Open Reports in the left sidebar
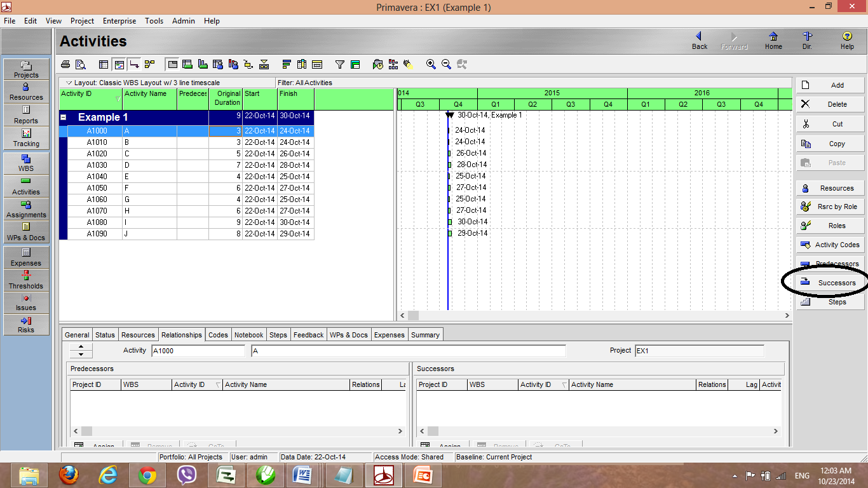The height and width of the screenshot is (488, 868). (26, 115)
